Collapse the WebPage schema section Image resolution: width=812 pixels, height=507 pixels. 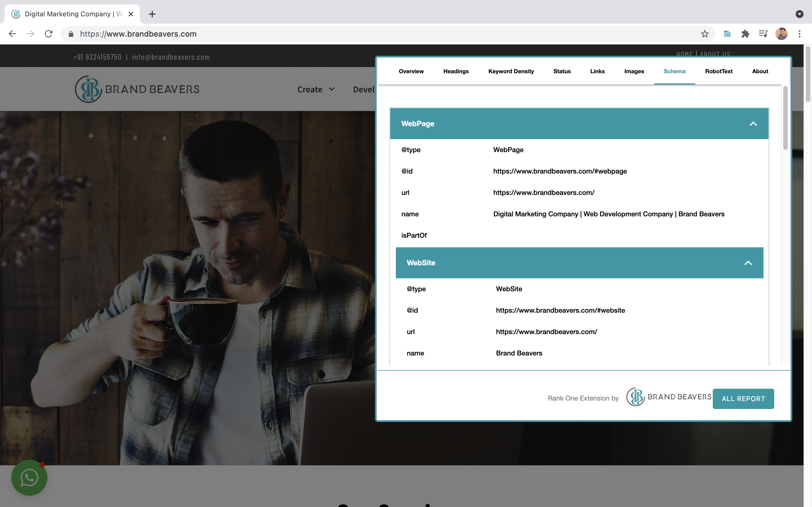point(753,123)
